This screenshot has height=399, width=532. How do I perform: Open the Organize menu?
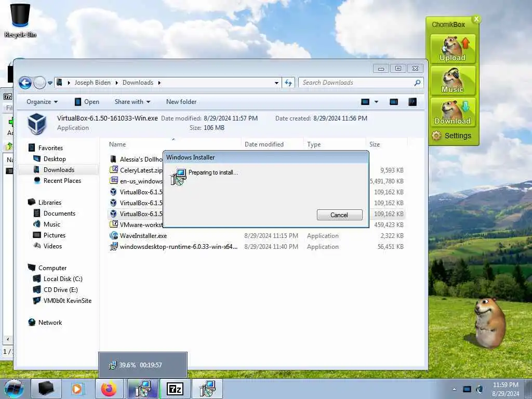click(42, 102)
